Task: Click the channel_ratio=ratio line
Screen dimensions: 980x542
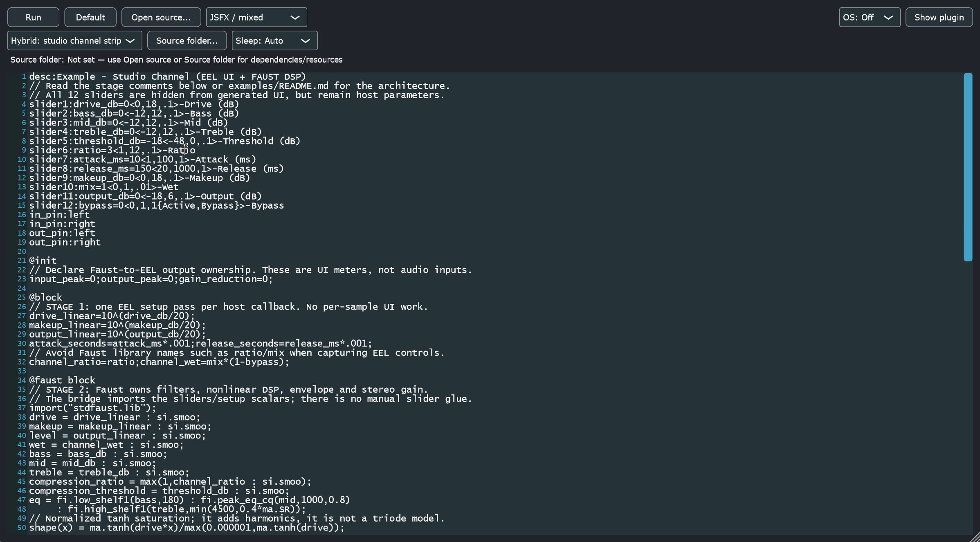Action: [x=159, y=362]
